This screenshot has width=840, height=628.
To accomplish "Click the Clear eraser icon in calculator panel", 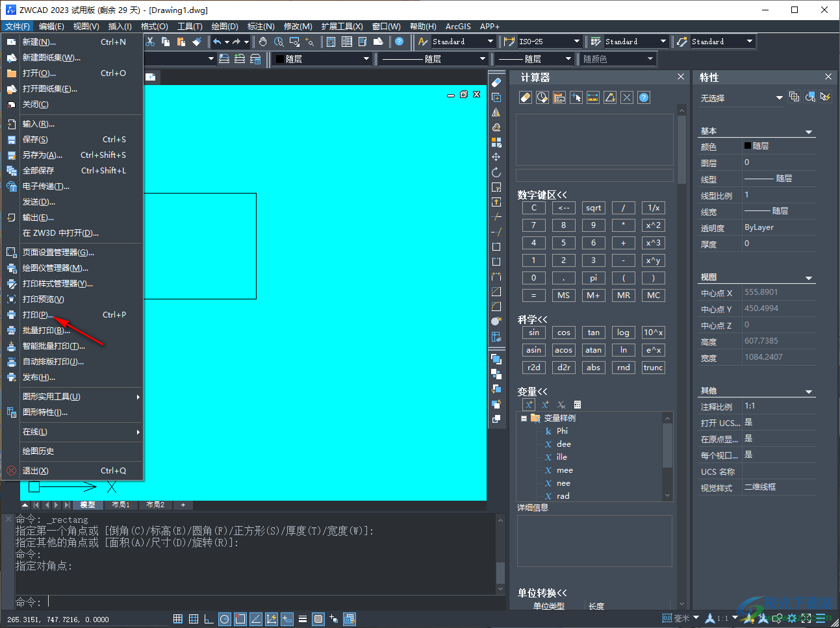I will point(526,97).
